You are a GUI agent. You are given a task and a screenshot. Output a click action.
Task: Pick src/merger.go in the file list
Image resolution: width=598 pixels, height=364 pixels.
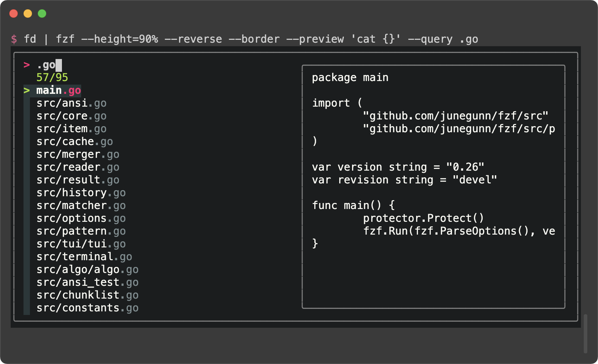(78, 155)
